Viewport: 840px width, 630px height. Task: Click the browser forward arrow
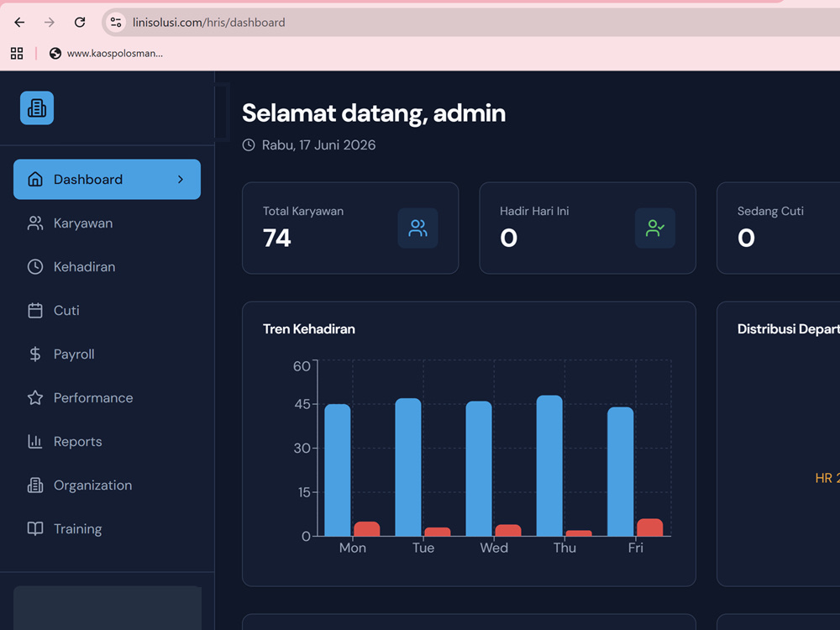[50, 23]
